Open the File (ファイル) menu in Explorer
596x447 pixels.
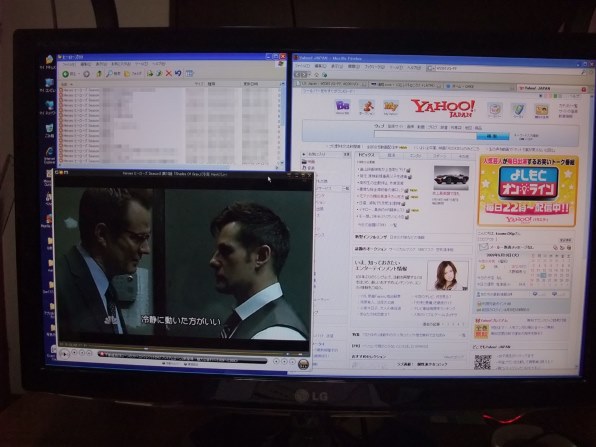(69, 65)
